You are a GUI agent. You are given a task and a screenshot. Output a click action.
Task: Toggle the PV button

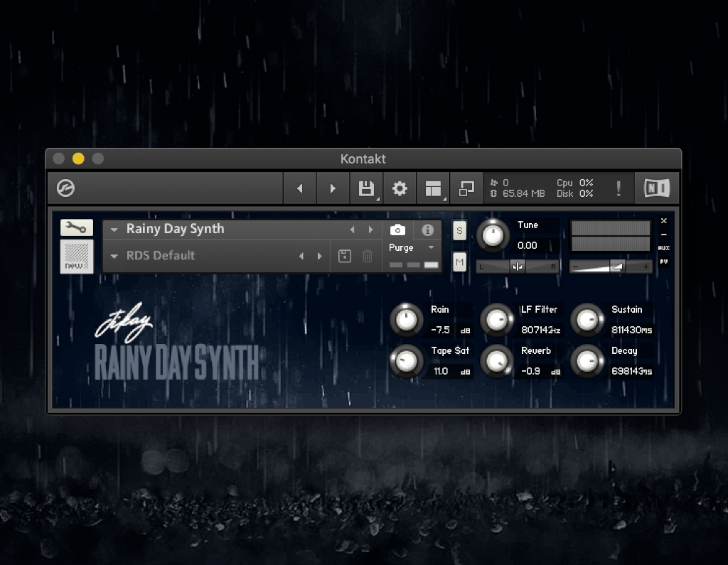[x=664, y=262]
